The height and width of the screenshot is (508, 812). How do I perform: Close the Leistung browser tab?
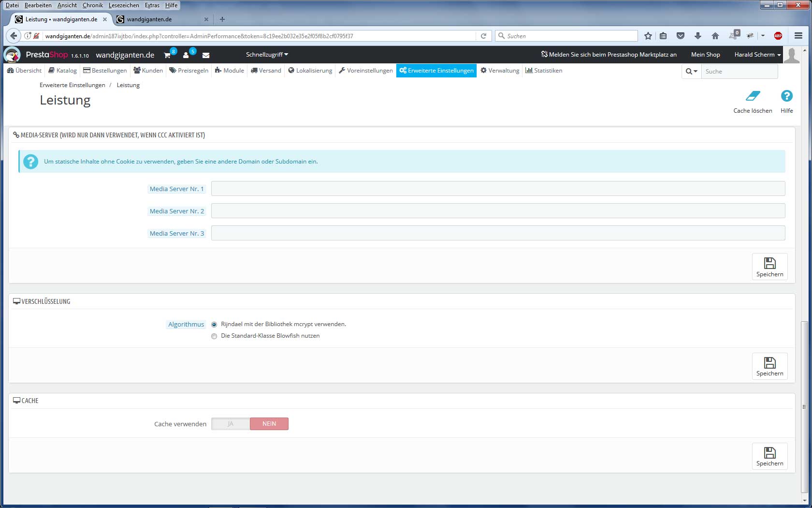[x=105, y=19]
